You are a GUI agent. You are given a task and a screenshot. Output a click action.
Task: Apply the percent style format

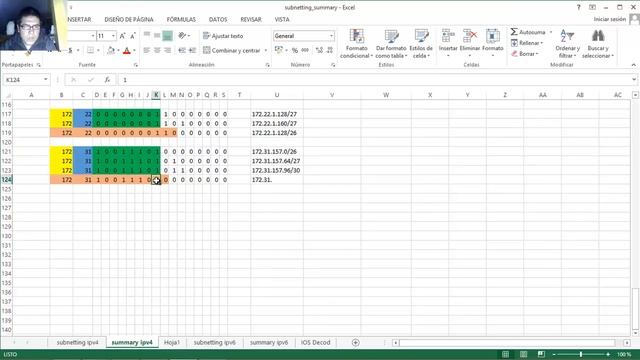(295, 50)
